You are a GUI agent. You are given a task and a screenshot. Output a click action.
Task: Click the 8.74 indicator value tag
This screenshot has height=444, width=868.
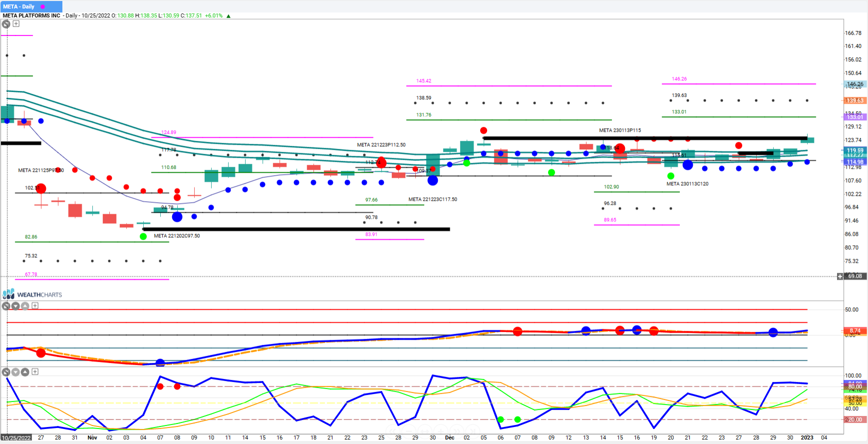(x=855, y=331)
